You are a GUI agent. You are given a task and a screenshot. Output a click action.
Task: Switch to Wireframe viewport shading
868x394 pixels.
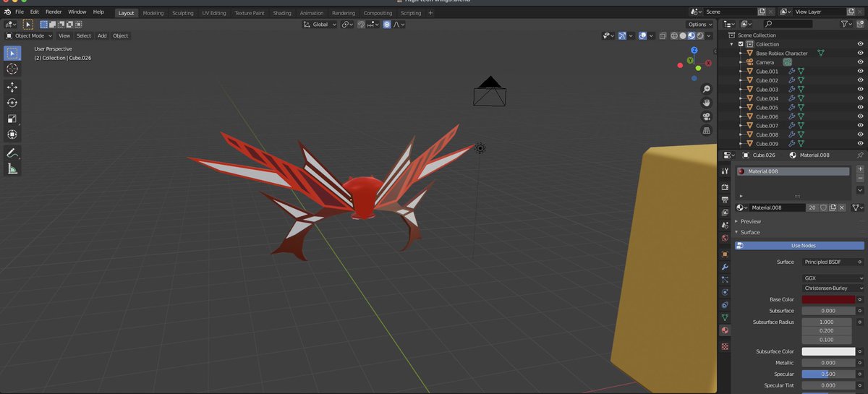(674, 35)
